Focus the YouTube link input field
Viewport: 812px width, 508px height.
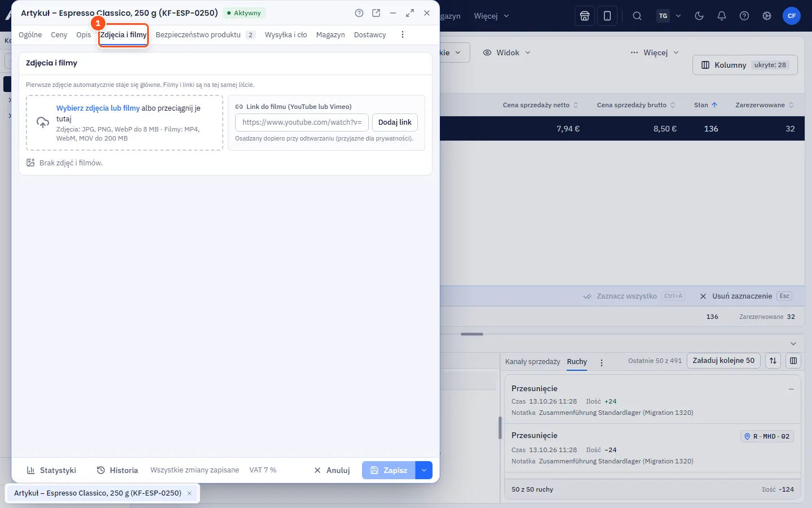pos(302,122)
